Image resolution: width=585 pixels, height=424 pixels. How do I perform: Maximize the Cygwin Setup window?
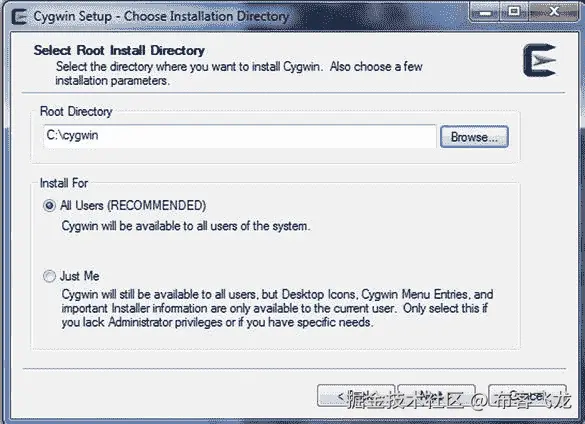pos(514,13)
